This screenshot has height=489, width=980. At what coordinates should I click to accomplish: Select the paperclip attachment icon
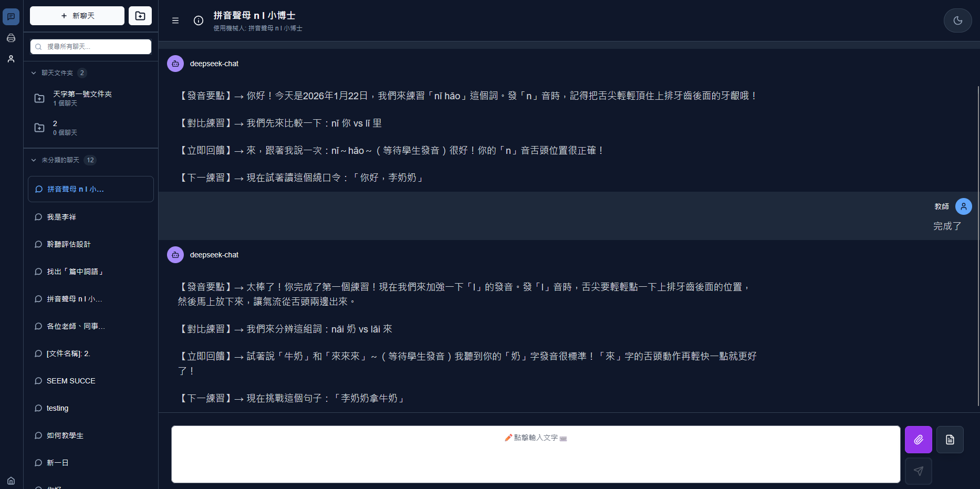click(x=918, y=439)
